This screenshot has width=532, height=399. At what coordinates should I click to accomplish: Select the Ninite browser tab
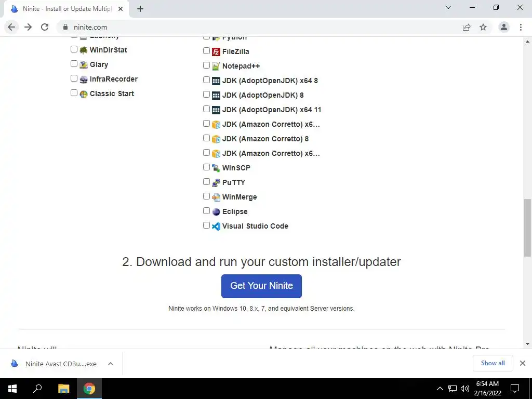tap(66, 9)
